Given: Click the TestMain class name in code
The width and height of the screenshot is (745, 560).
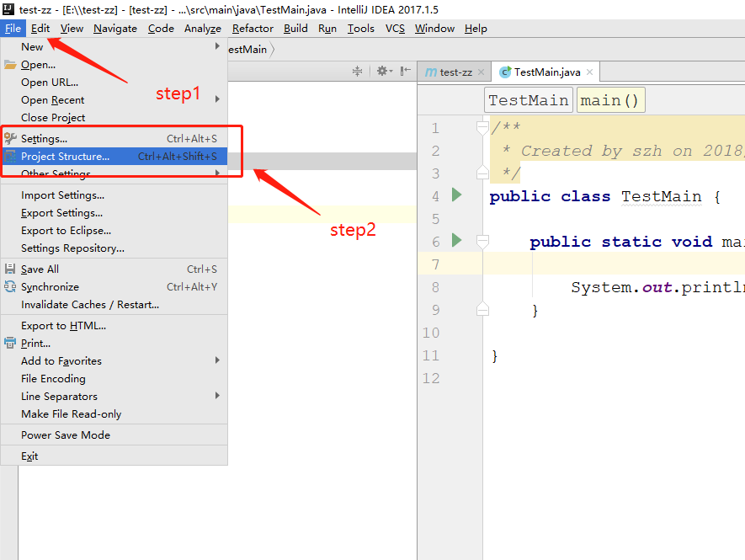Looking at the screenshot, I should (662, 196).
